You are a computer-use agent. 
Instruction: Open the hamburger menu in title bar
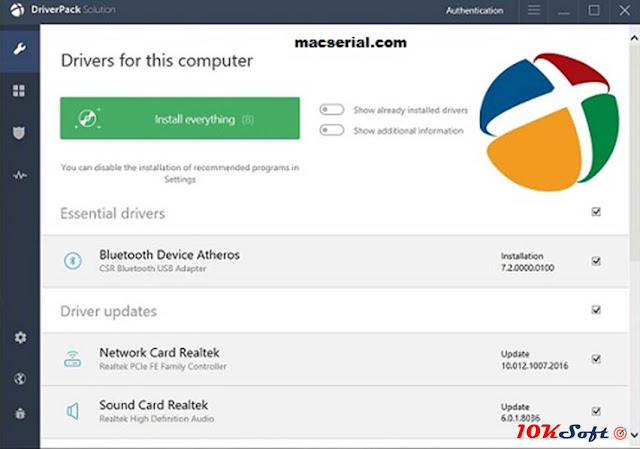(x=535, y=11)
